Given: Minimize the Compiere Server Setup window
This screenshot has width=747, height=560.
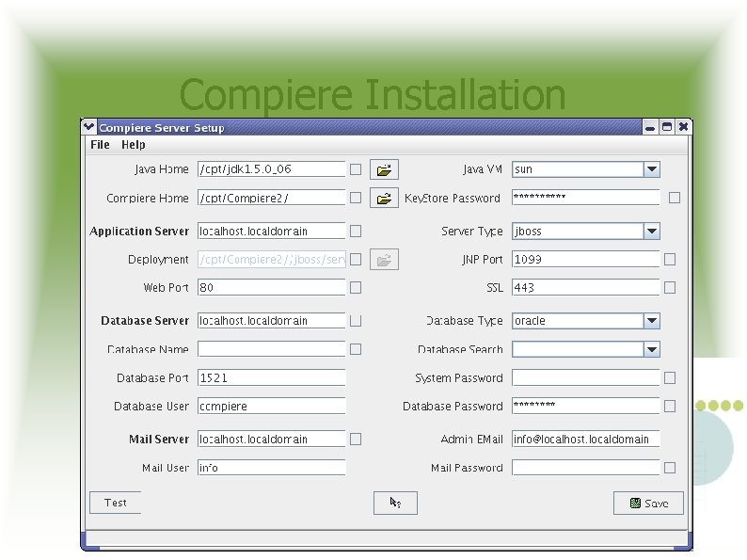Looking at the screenshot, I should point(650,127).
